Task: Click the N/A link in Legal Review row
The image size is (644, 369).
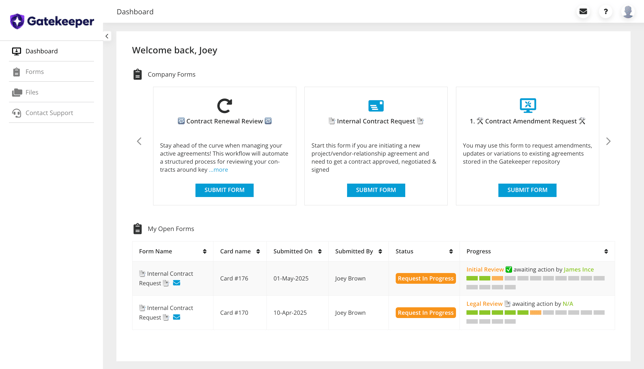Action: tap(568, 304)
